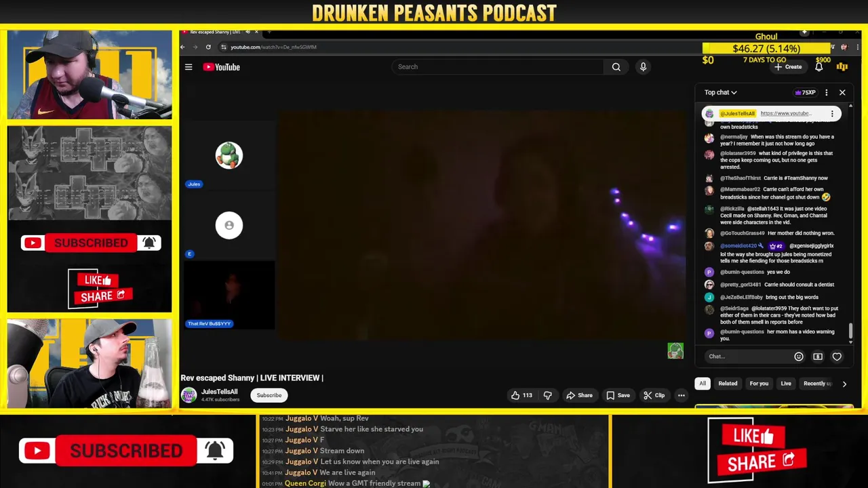Open the JulesTellsAll channel name link
868x488 pixels.
point(219,392)
